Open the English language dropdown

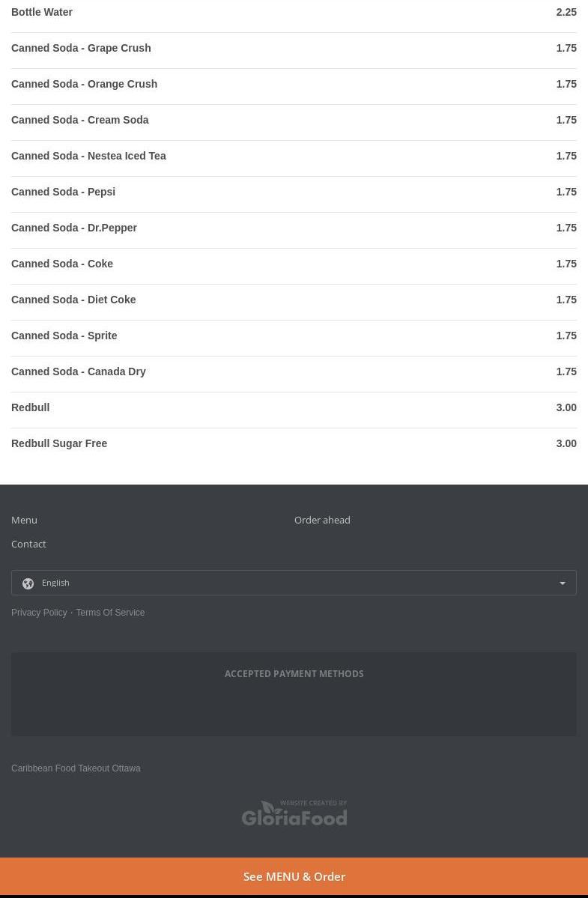tap(294, 583)
